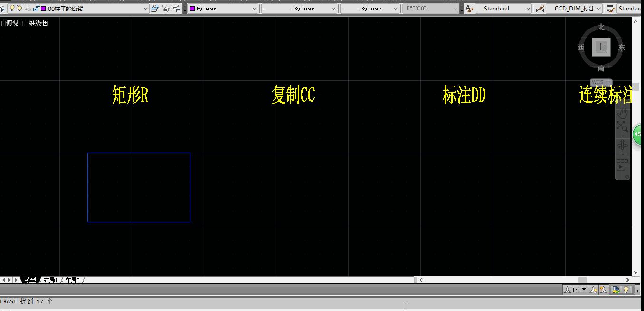Click the Dimension Style icon

(540, 9)
